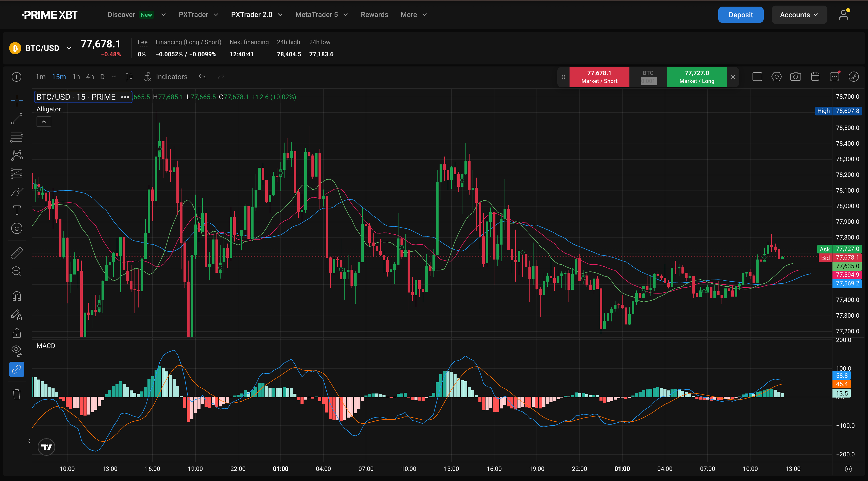Viewport: 868px width, 481px height.
Task: Open the Accounts dropdown
Action: [799, 15]
